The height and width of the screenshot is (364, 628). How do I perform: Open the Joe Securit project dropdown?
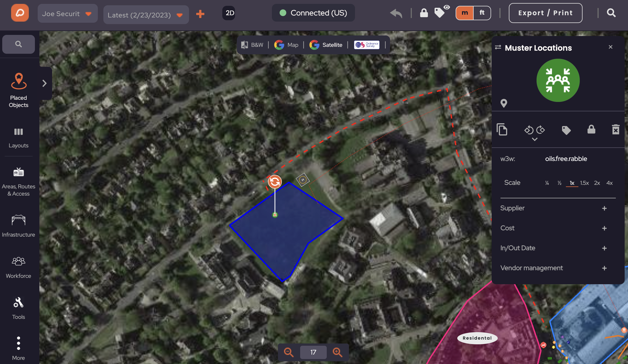pos(68,13)
